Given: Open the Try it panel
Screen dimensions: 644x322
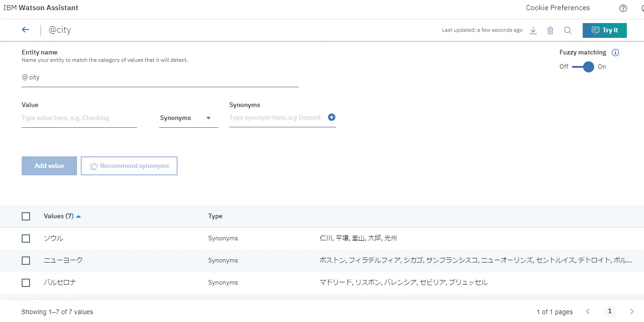Looking at the screenshot, I should (x=604, y=30).
